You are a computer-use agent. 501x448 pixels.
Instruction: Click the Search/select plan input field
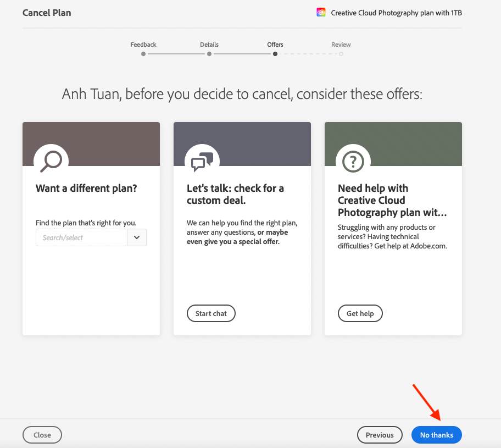[81, 237]
